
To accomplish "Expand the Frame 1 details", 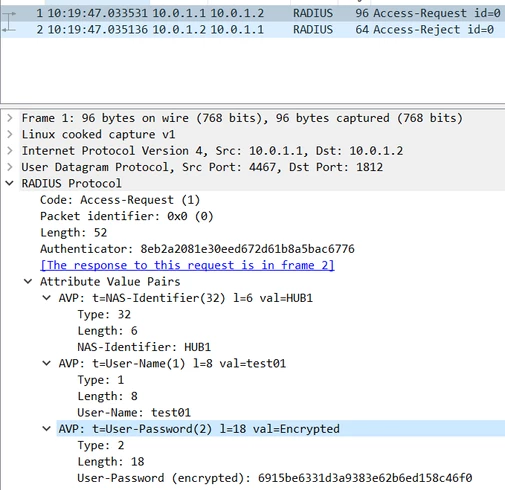I will pos(10,118).
